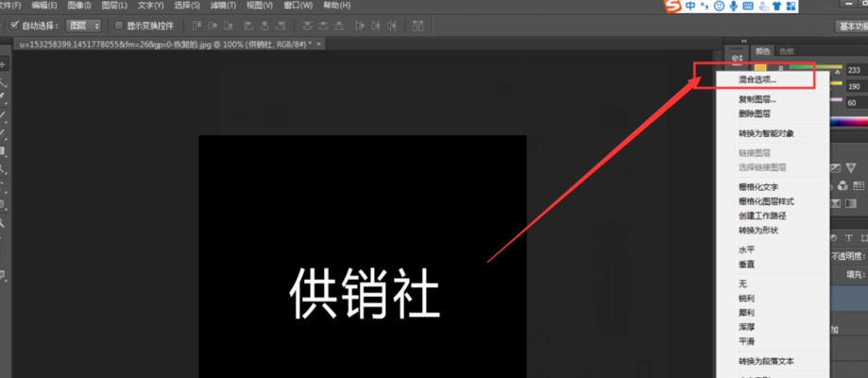868x378 pixels.
Task: Open Sogou soft keyboard icon
Action: click(x=748, y=6)
